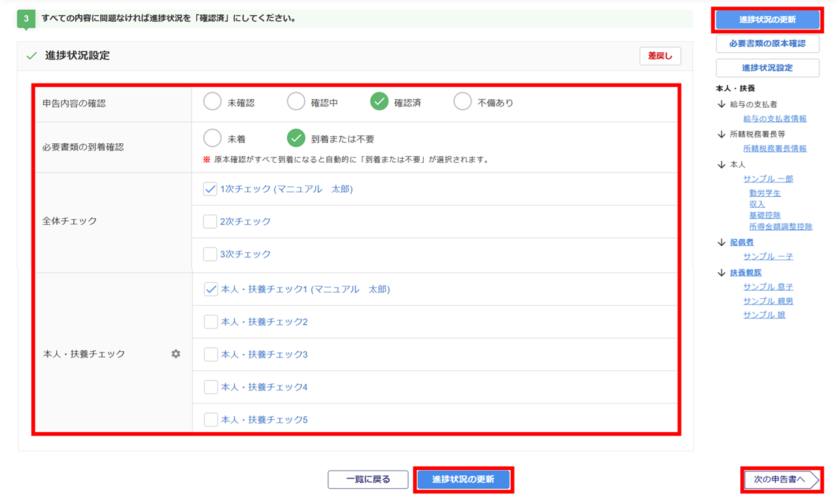837x504 pixels.
Task: Click the down arrow beside 扶養親族
Action: pyautogui.click(x=721, y=273)
